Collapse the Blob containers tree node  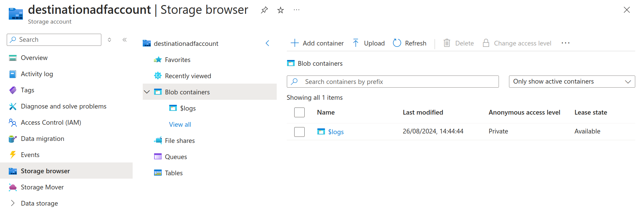pos(147,92)
